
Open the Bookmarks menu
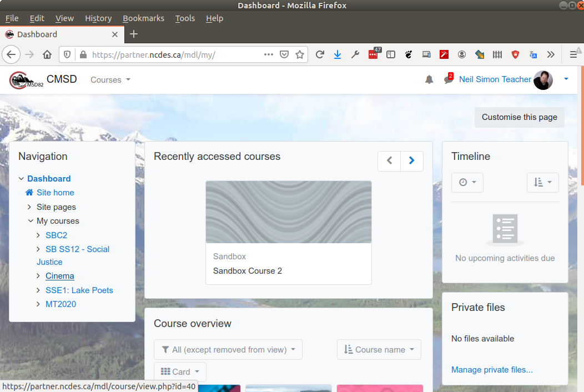(143, 18)
